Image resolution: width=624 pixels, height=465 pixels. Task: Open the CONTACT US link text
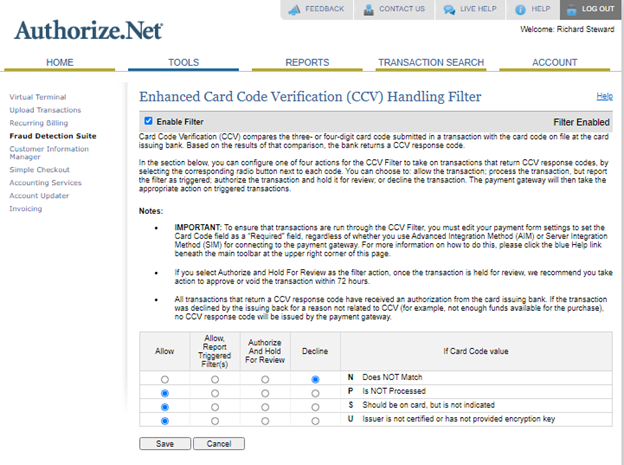pos(402,9)
